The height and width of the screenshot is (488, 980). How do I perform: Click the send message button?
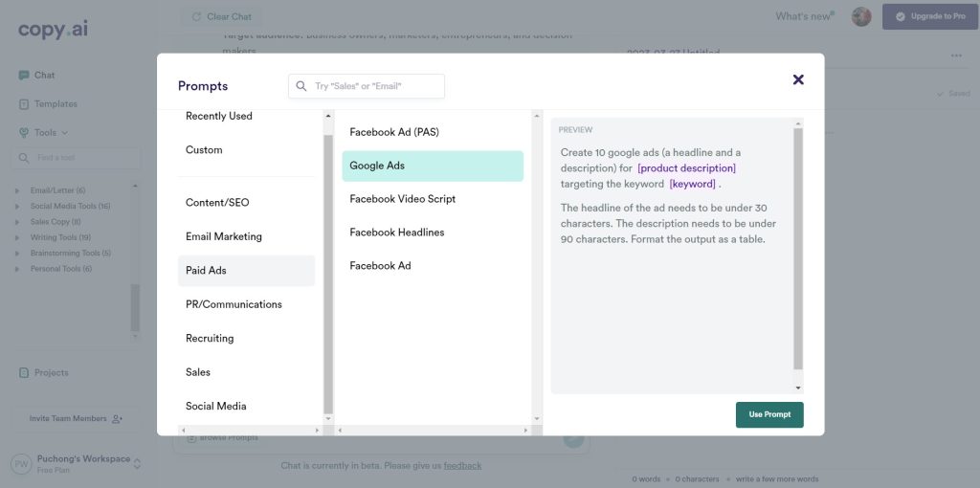pos(573,438)
